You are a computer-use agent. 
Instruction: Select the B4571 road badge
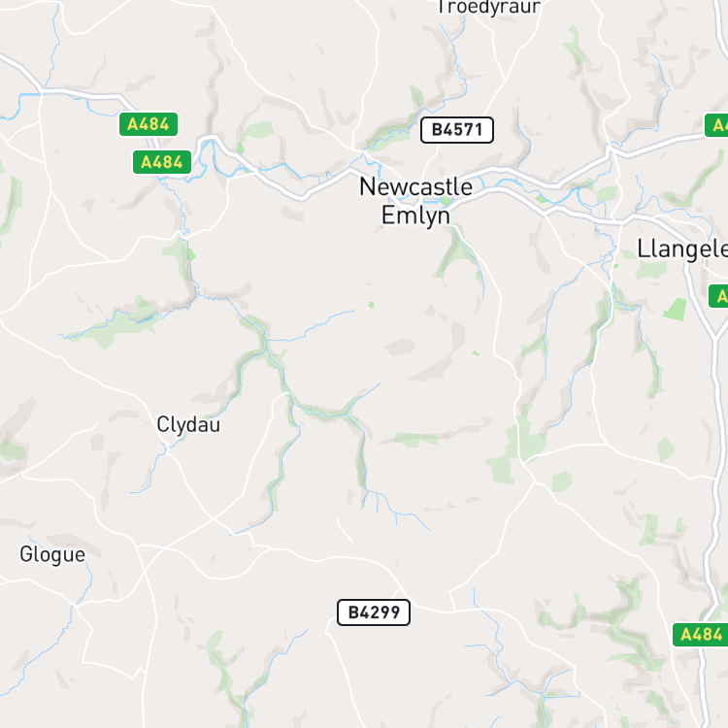(x=457, y=130)
